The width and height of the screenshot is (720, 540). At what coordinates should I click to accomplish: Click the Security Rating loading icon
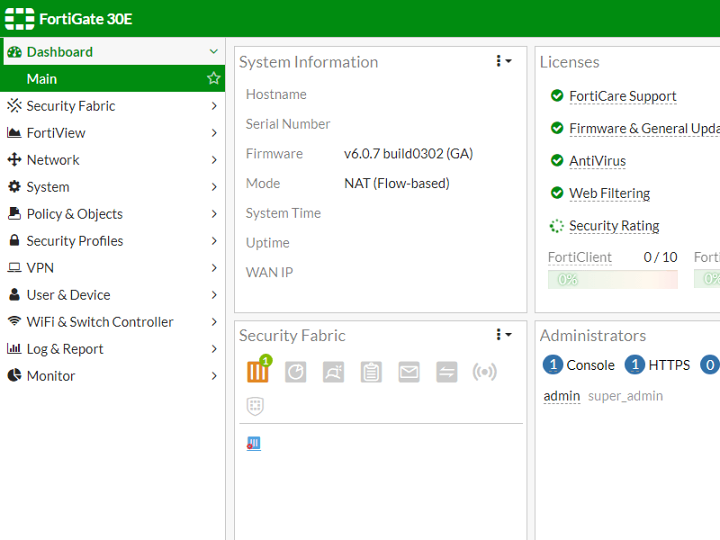[557, 225]
